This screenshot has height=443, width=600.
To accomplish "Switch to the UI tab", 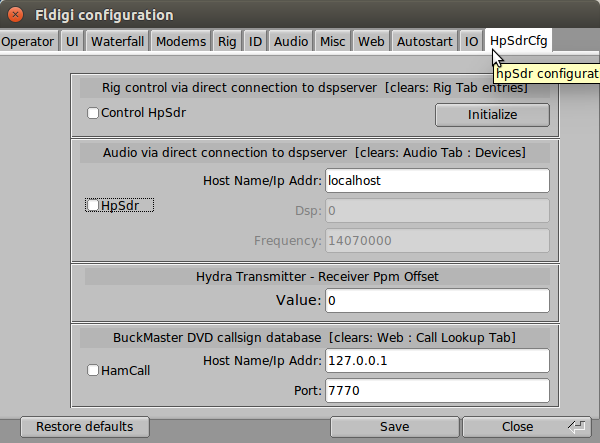I will [72, 41].
